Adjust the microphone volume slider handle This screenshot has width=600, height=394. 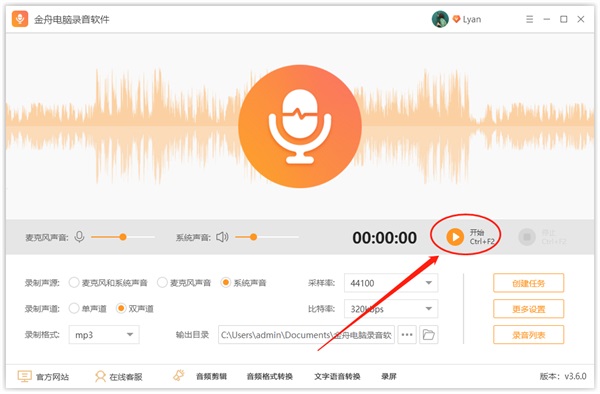pos(123,237)
